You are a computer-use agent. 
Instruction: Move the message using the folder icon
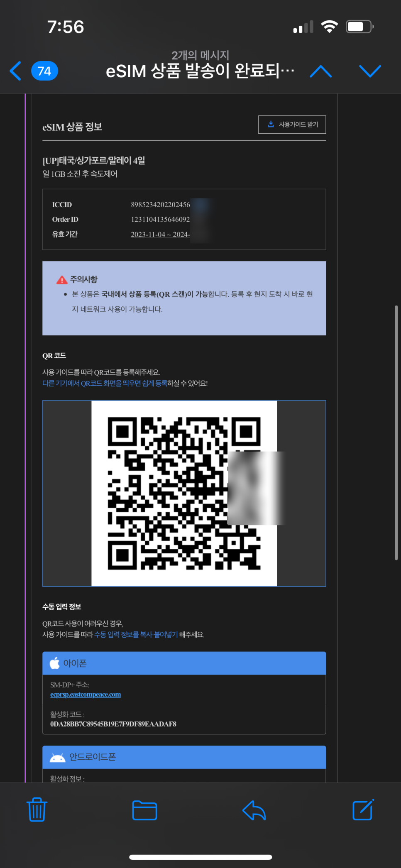144,810
